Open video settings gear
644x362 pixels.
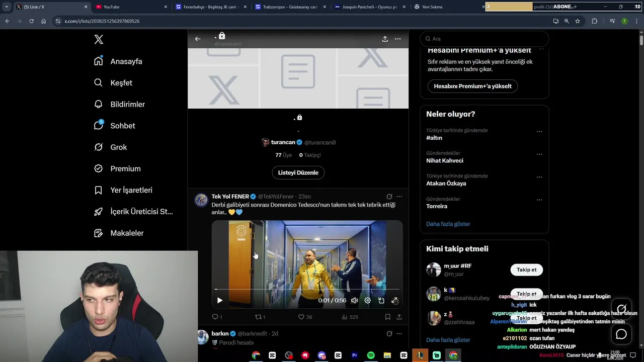[367, 300]
